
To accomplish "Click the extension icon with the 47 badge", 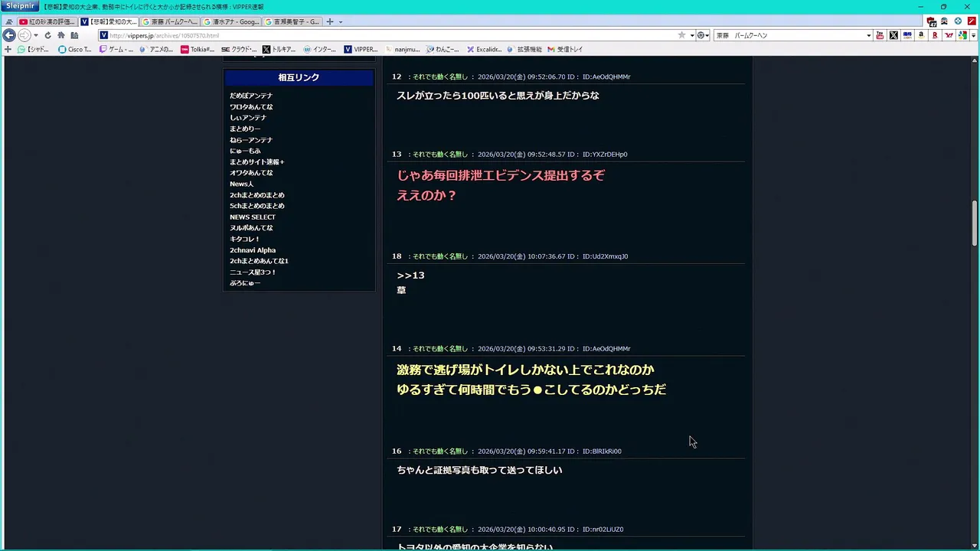I will pyautogui.click(x=931, y=21).
